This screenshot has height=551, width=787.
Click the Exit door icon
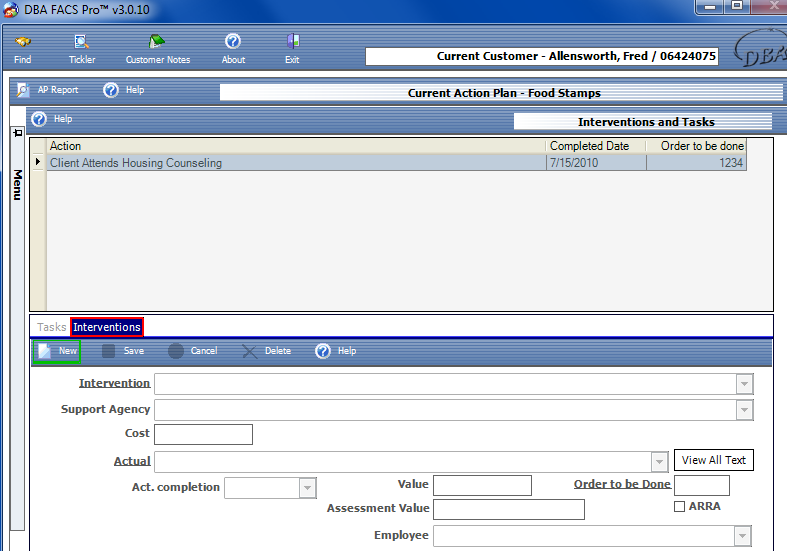pos(292,43)
